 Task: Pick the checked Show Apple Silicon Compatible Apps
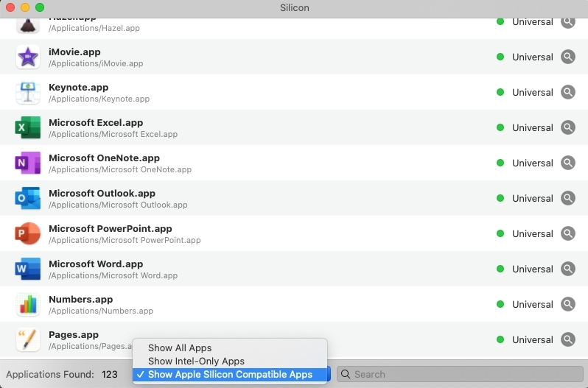click(230, 374)
